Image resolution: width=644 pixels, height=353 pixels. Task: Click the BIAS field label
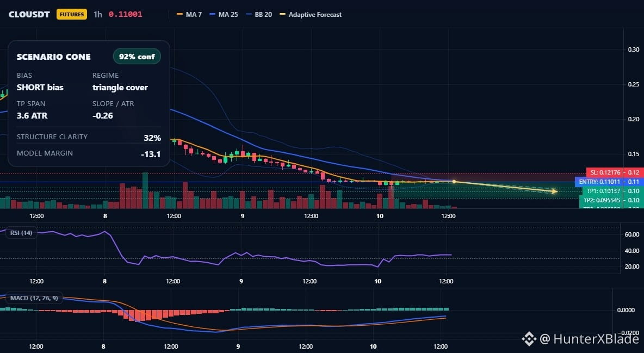click(x=24, y=75)
